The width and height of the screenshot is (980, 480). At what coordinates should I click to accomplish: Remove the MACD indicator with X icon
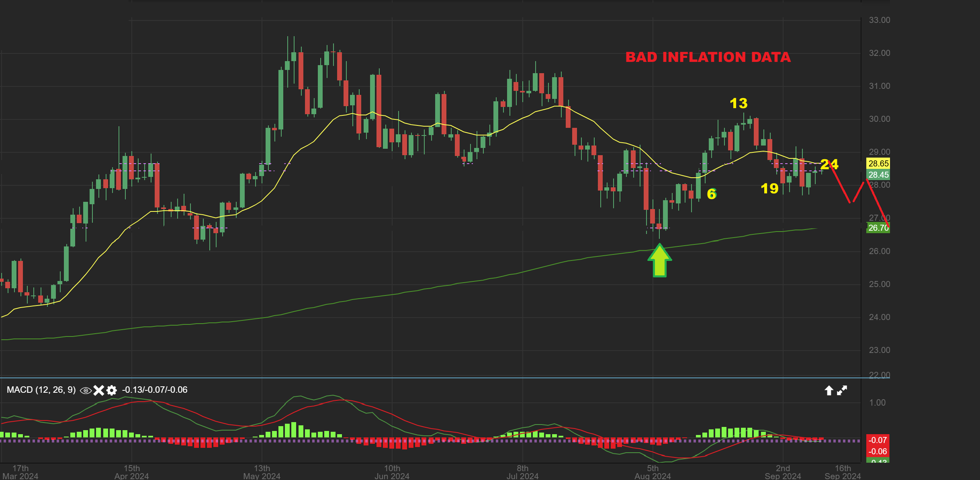point(98,390)
